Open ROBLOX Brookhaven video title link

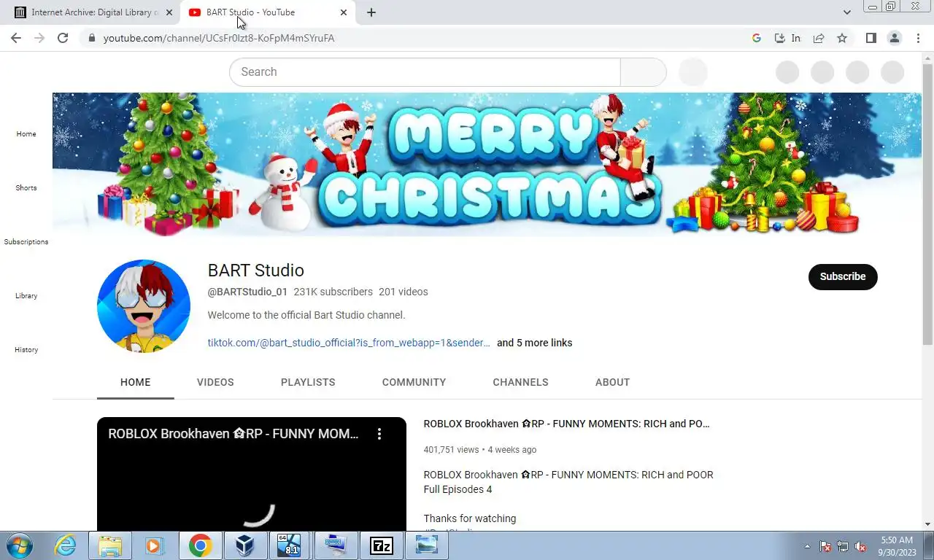(x=566, y=424)
